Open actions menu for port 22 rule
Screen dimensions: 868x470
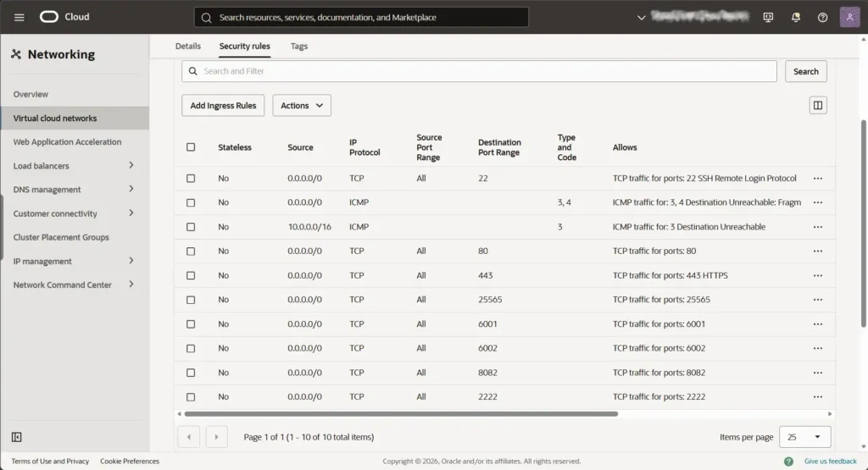(818, 179)
